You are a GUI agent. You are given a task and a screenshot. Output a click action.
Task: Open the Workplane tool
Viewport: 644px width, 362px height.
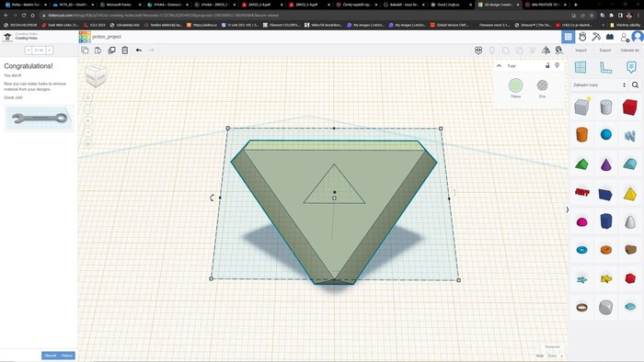581,67
